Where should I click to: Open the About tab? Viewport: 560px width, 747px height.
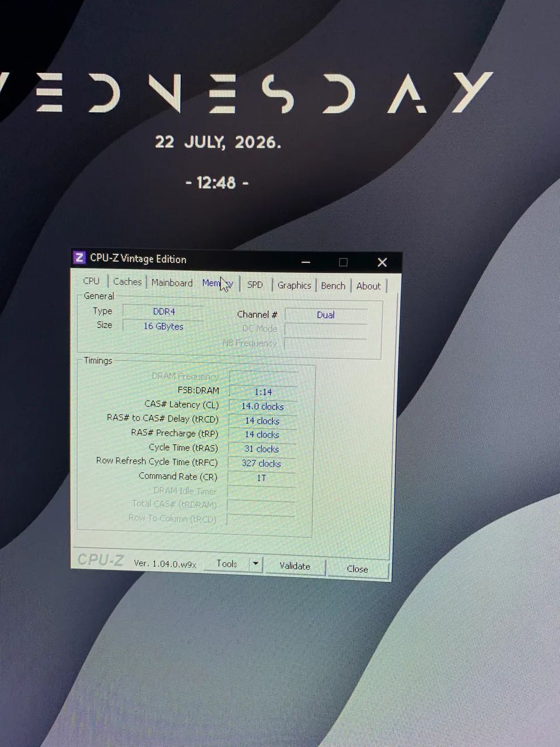tap(368, 286)
